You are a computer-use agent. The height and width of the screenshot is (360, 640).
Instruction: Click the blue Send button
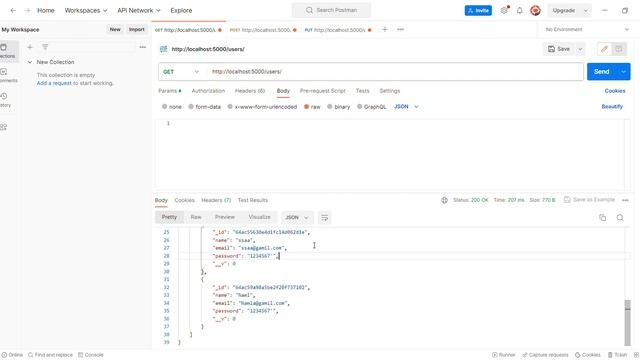(602, 71)
